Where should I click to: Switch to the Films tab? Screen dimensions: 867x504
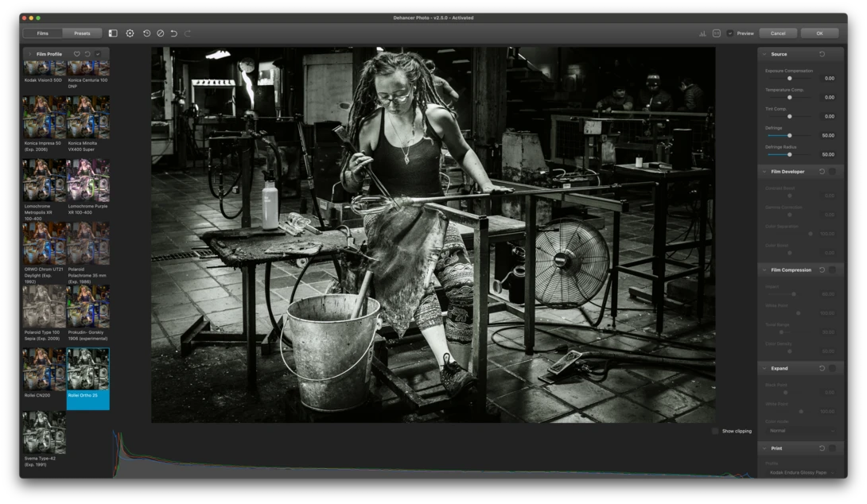43,33
